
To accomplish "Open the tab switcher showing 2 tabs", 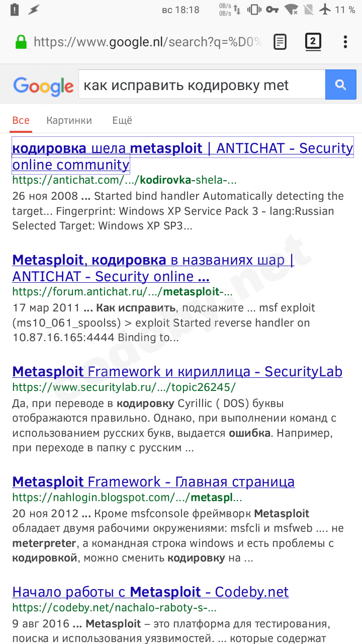I will point(313,42).
